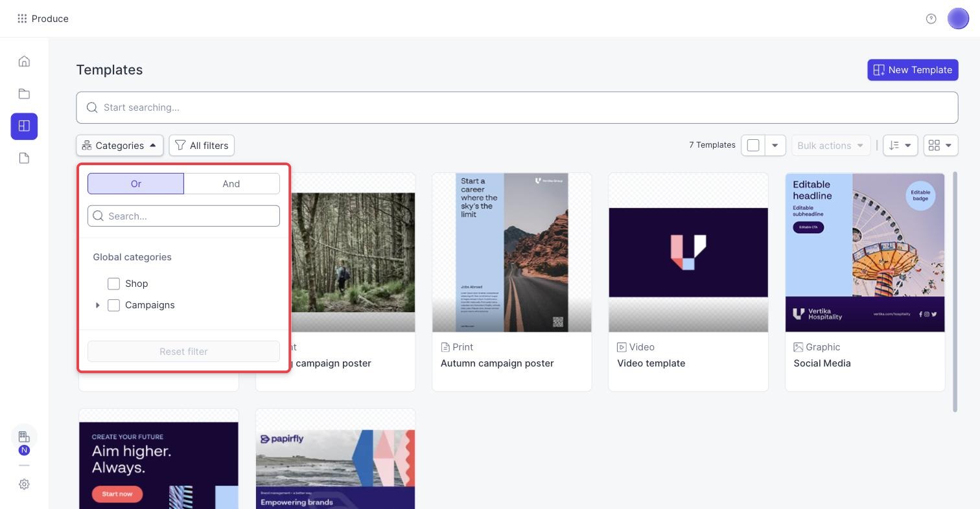Click the Autumn campaign poster title
980x509 pixels.
click(497, 363)
